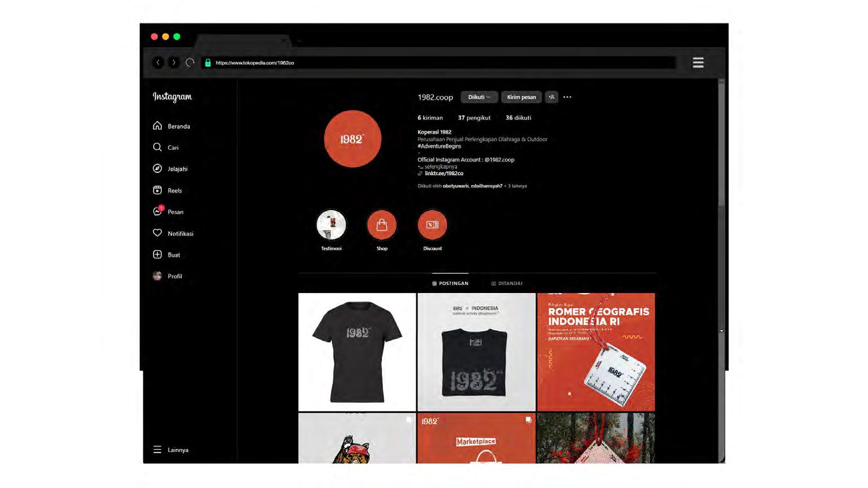Open the Diikuti following dropdown
868x488 pixels.
[479, 97]
